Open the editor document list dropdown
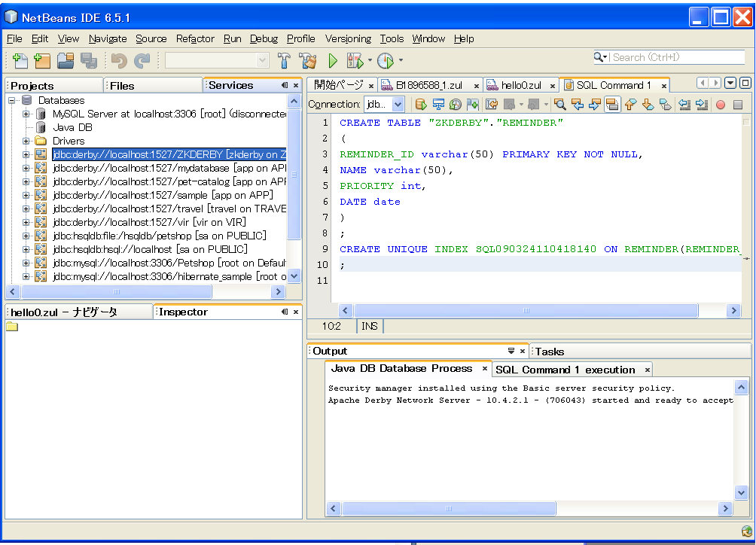The width and height of the screenshot is (756, 545). click(730, 83)
